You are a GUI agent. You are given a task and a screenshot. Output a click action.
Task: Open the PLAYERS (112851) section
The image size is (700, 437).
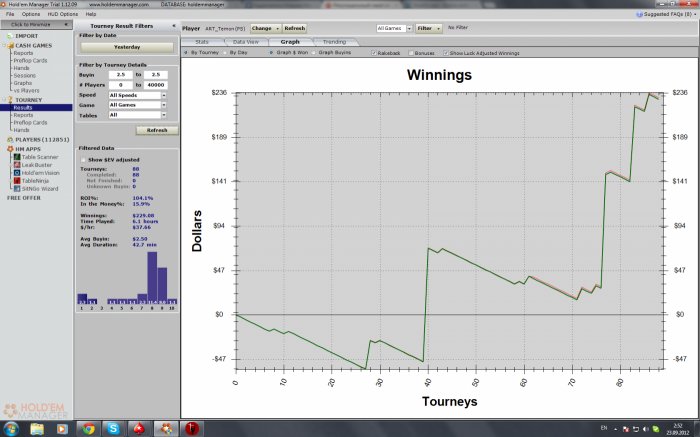[x=42, y=140]
